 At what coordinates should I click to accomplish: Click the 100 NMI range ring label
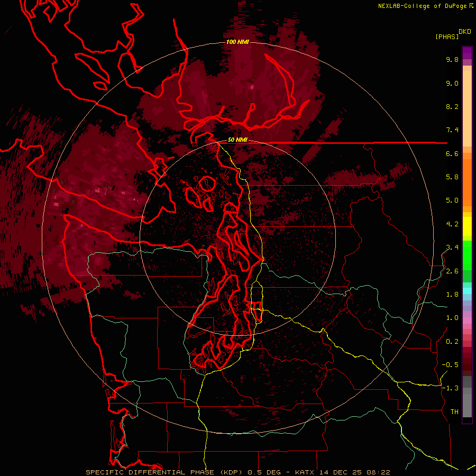point(237,42)
